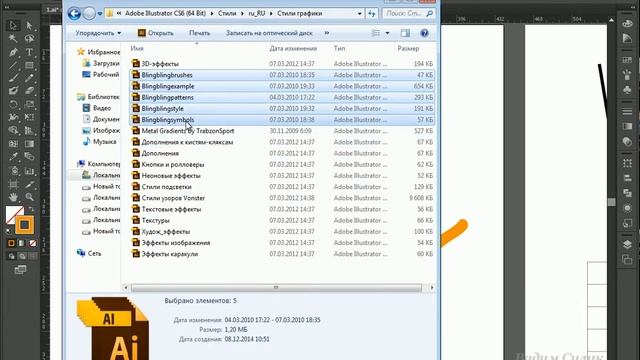Expand arrow after Стили breadcrumb
This screenshot has height=360, width=640.
click(242, 13)
